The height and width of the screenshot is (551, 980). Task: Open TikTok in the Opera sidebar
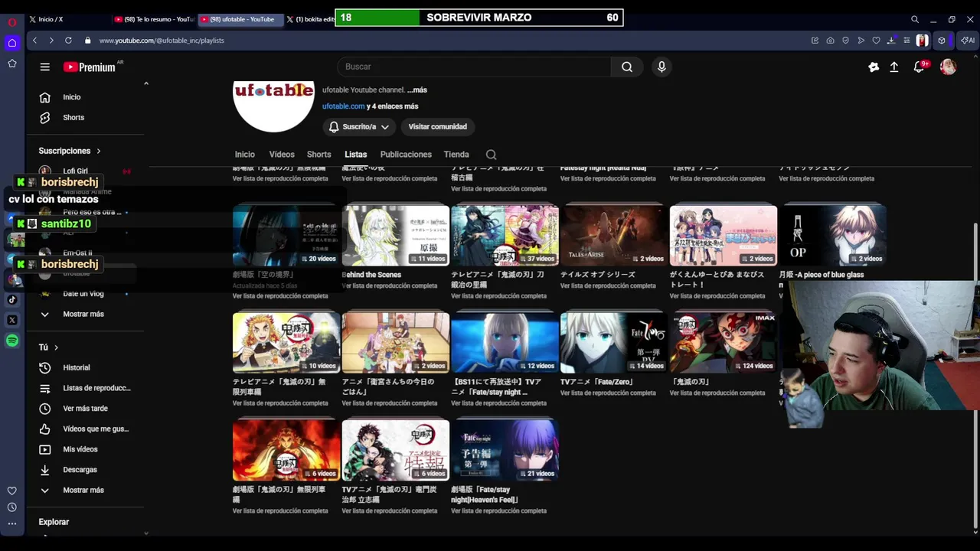(x=12, y=299)
